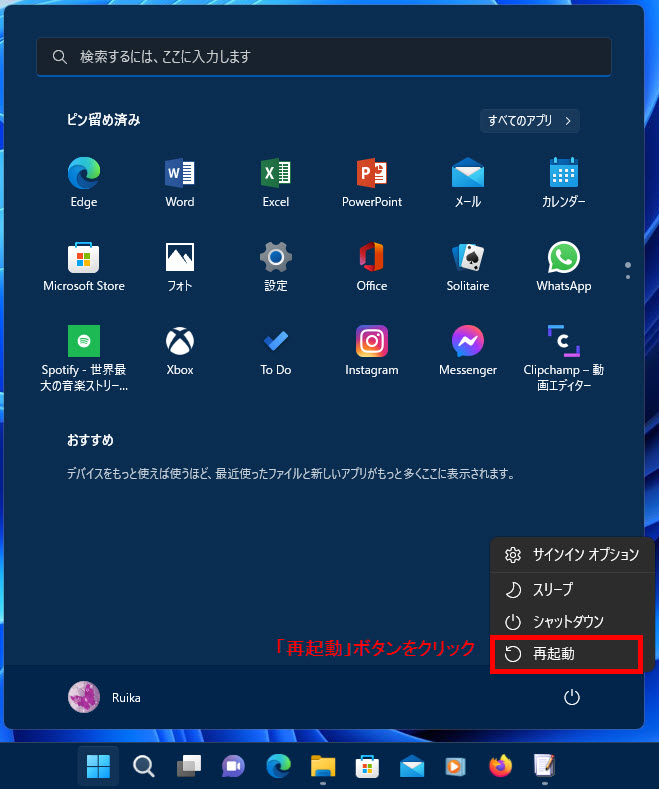The width and height of the screenshot is (659, 789).
Task: Click the power button icon
Action: (x=572, y=697)
